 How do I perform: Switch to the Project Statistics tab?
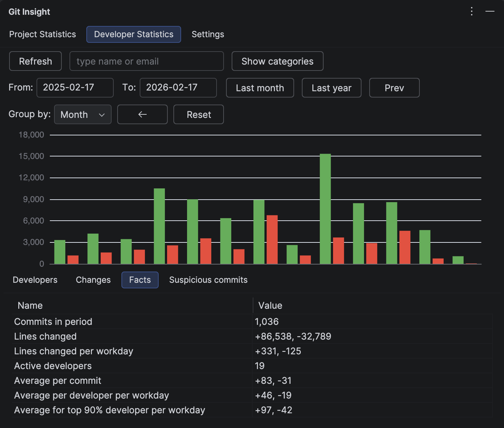point(42,34)
